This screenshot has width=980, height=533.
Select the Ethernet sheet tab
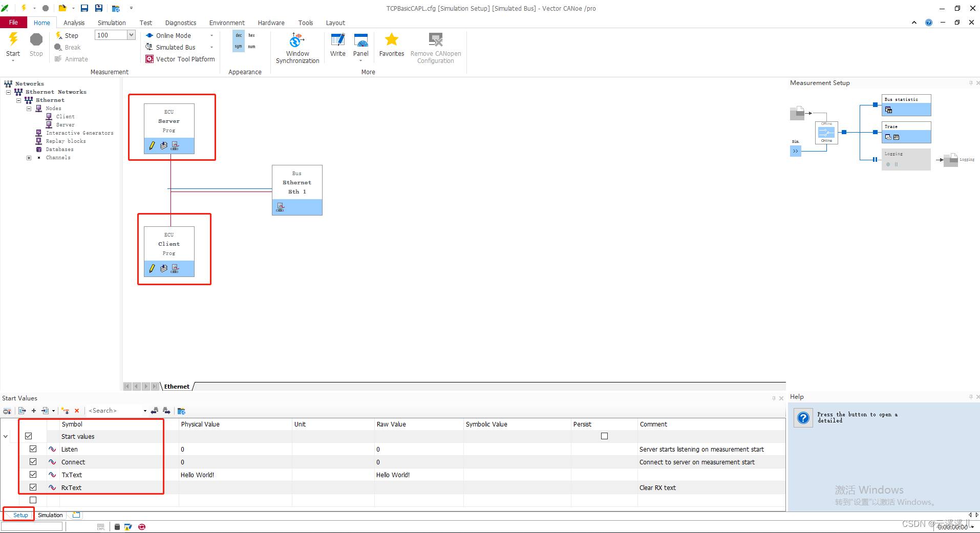point(177,387)
